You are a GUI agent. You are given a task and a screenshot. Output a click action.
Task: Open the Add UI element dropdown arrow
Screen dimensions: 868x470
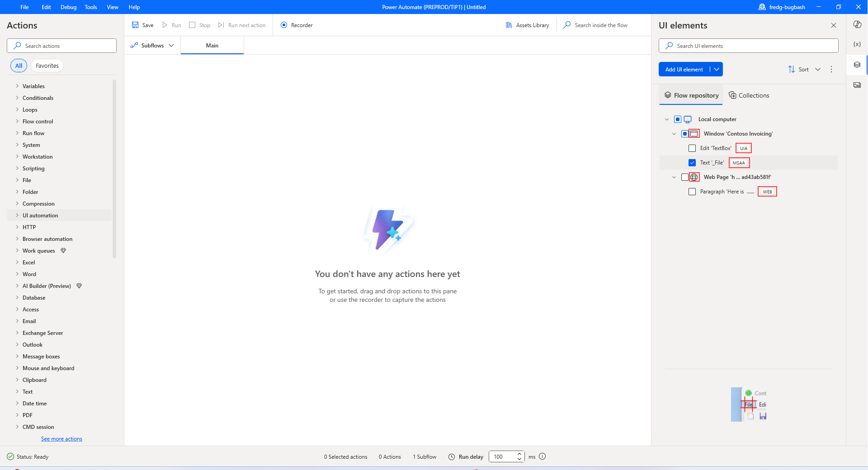(716, 69)
